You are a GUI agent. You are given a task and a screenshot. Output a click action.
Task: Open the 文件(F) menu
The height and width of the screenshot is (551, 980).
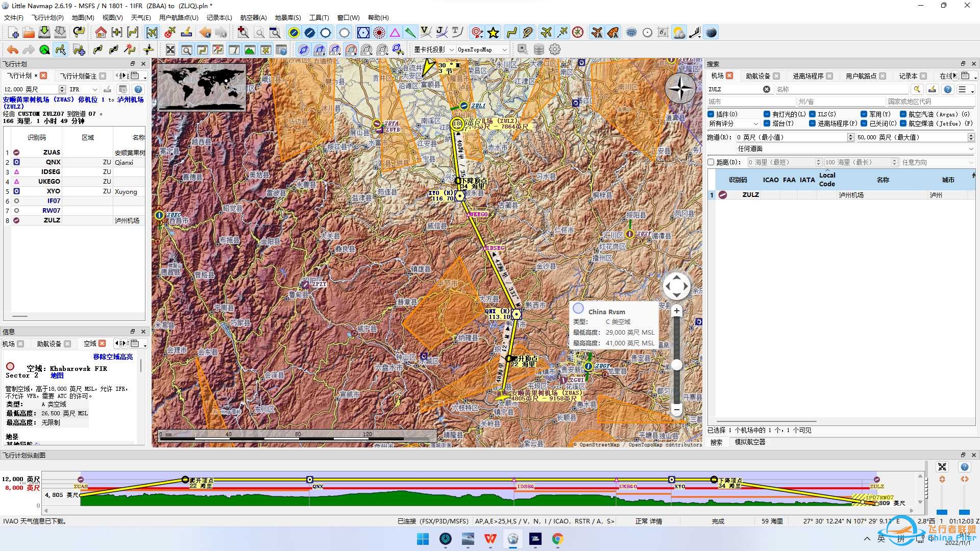(x=14, y=17)
